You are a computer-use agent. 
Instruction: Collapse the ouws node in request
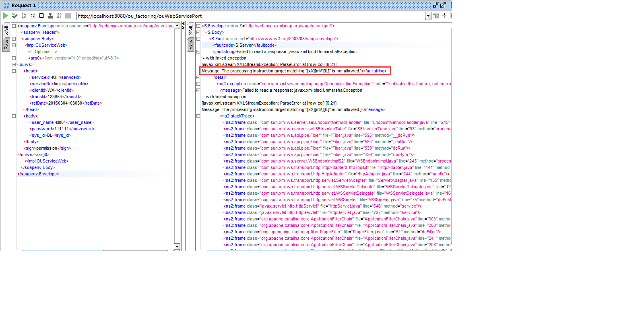click(x=14, y=64)
